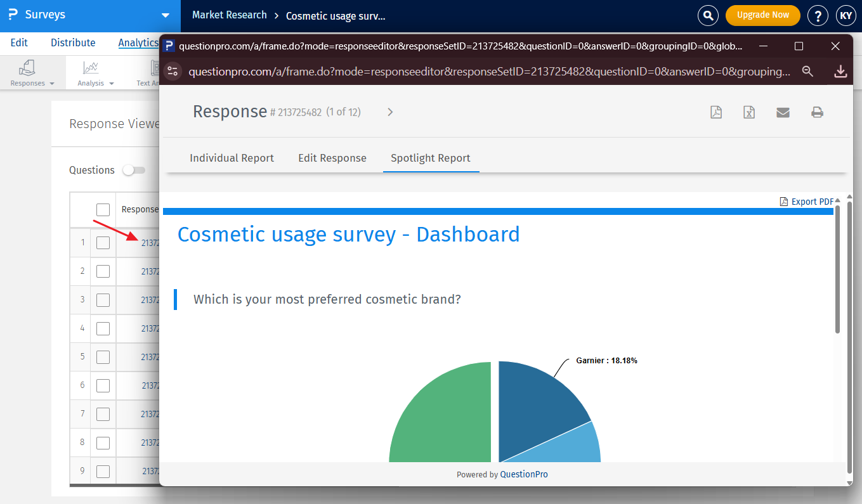This screenshot has height=504, width=862.
Task: Open the Responses dropdown arrow
Action: (x=52, y=83)
